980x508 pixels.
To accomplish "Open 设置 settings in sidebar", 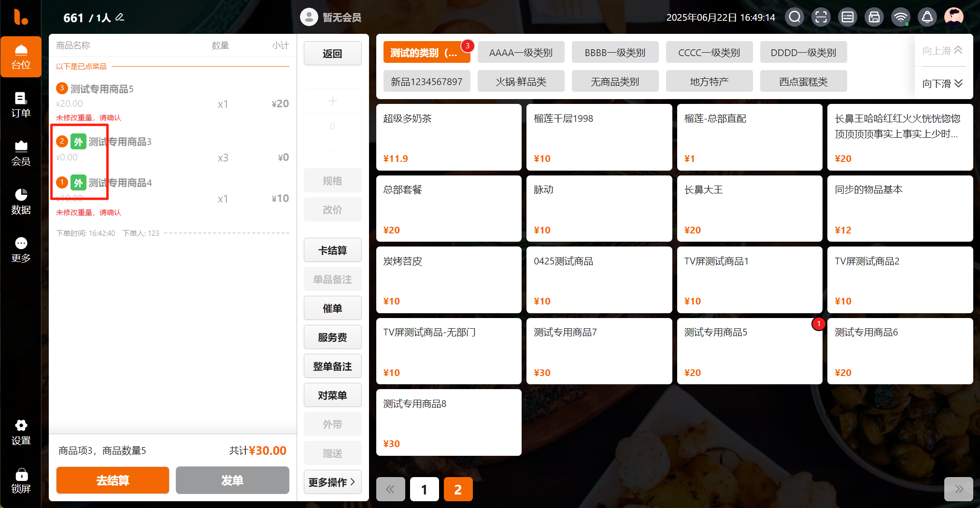I will coord(21,433).
